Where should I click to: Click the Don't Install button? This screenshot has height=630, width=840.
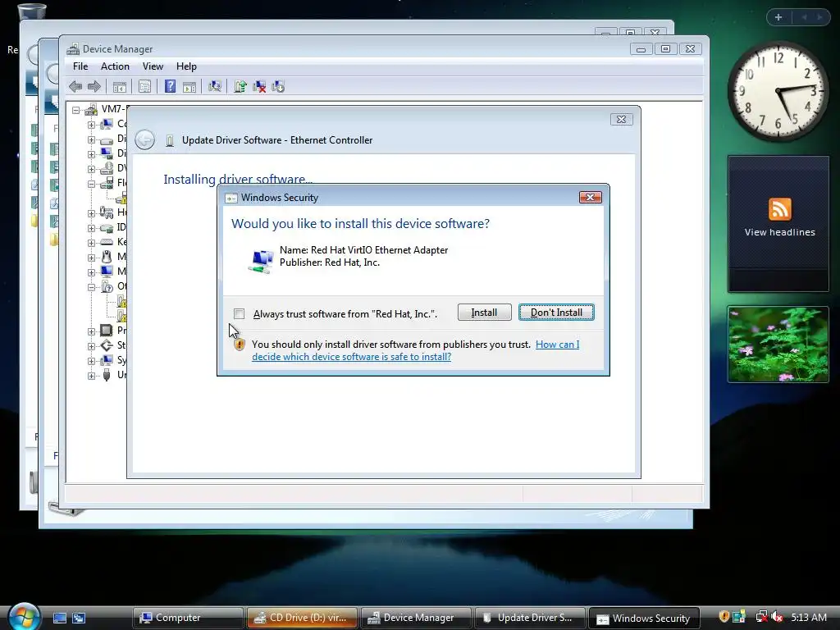(556, 313)
